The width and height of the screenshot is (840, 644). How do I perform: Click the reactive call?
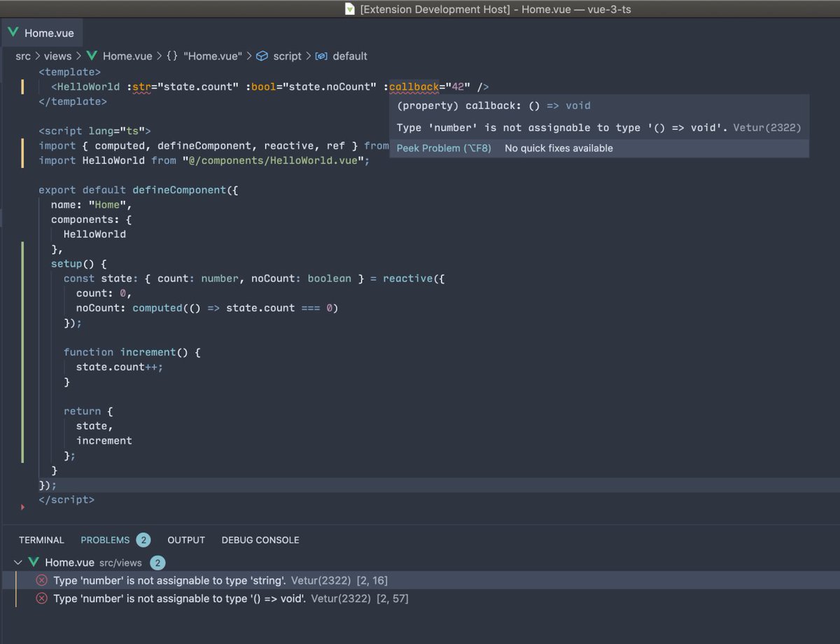pyautogui.click(x=408, y=279)
